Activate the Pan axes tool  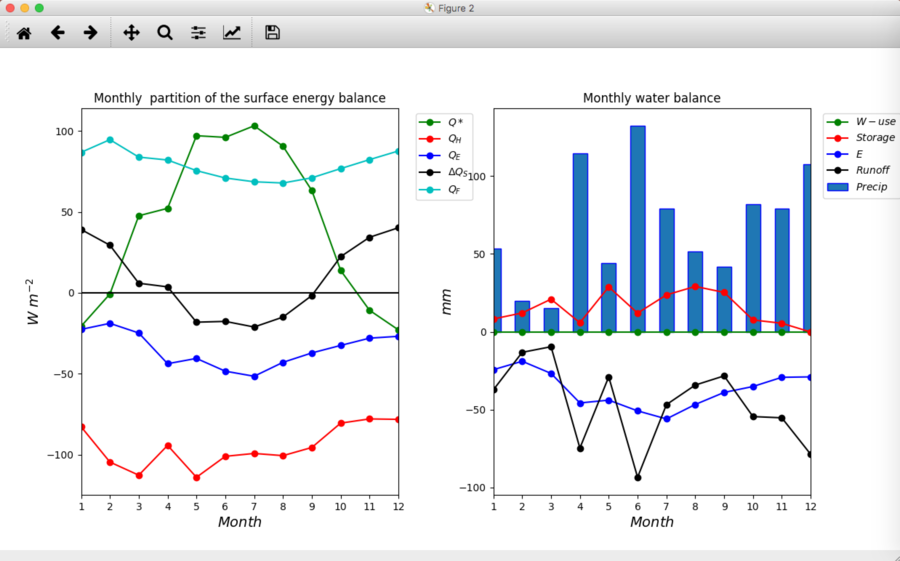click(131, 33)
